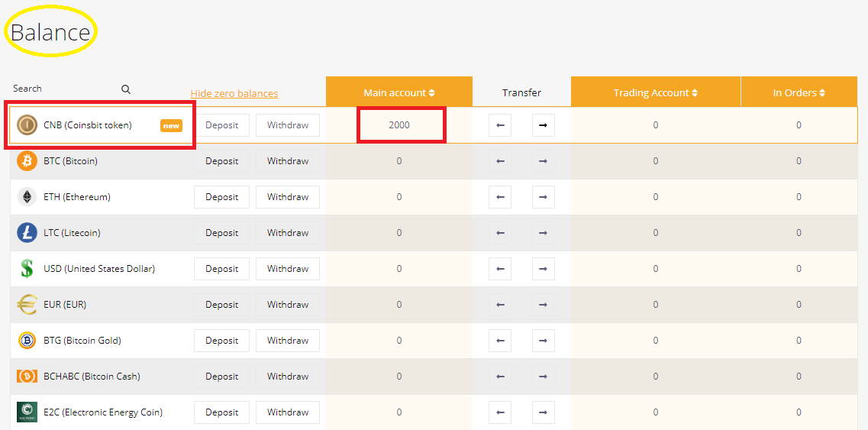Deposit USD United States Dollar

[x=221, y=269]
